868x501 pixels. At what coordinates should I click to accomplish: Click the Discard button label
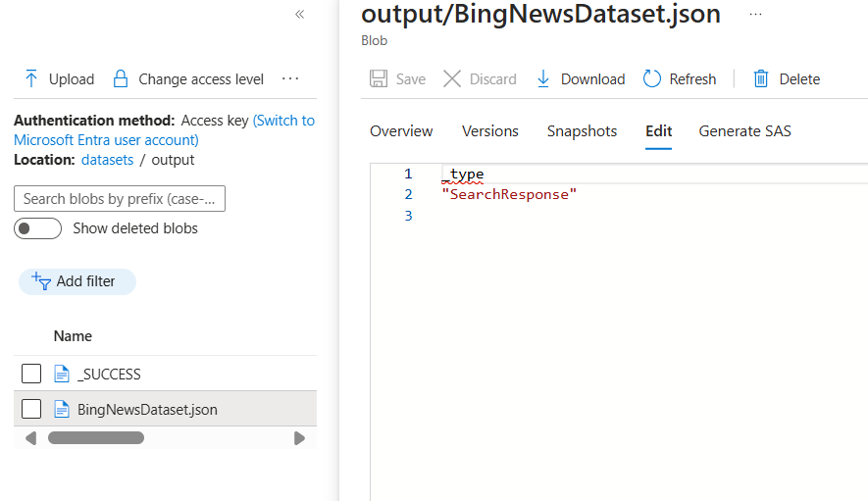pos(492,79)
